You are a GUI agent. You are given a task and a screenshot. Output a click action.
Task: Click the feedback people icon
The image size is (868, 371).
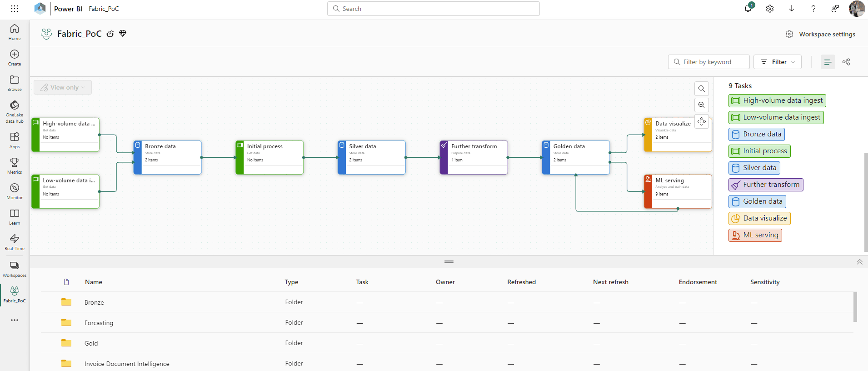835,9
